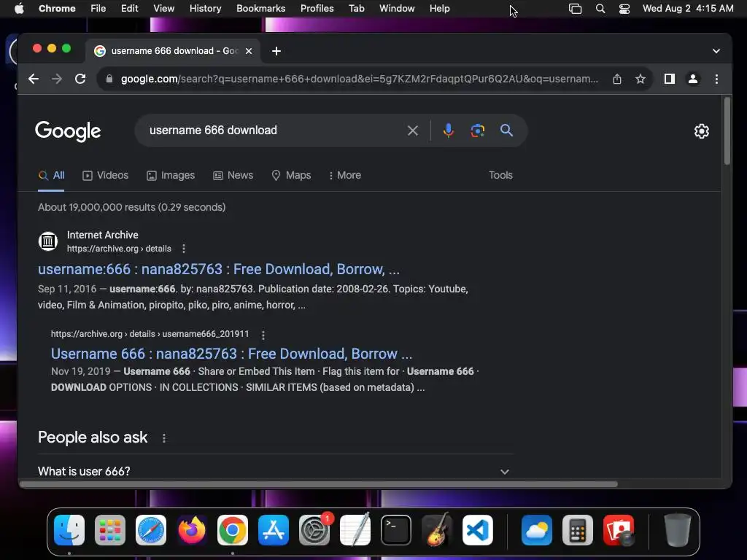747x560 pixels.
Task: Open GarageBand from the dock
Action: pos(437,530)
